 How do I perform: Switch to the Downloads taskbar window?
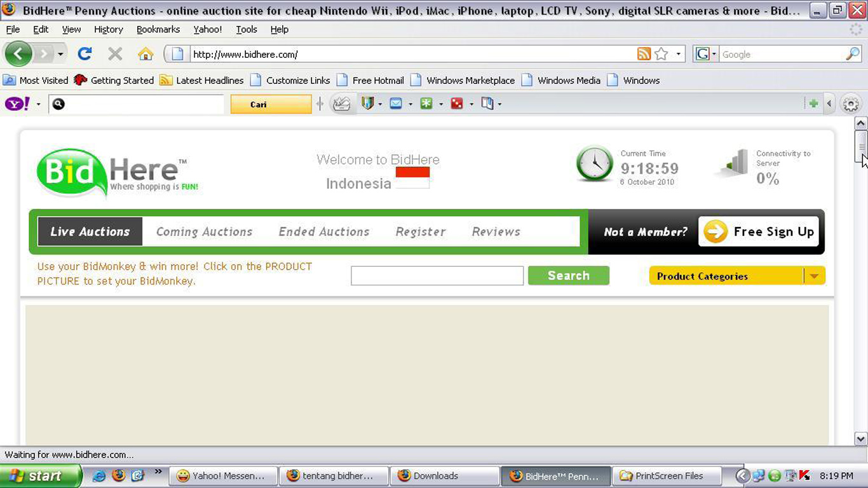(x=445, y=475)
